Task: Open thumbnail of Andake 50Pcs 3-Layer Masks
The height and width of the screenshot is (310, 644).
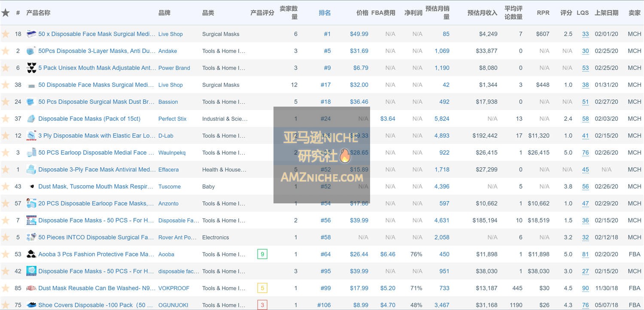Action: tap(31, 51)
